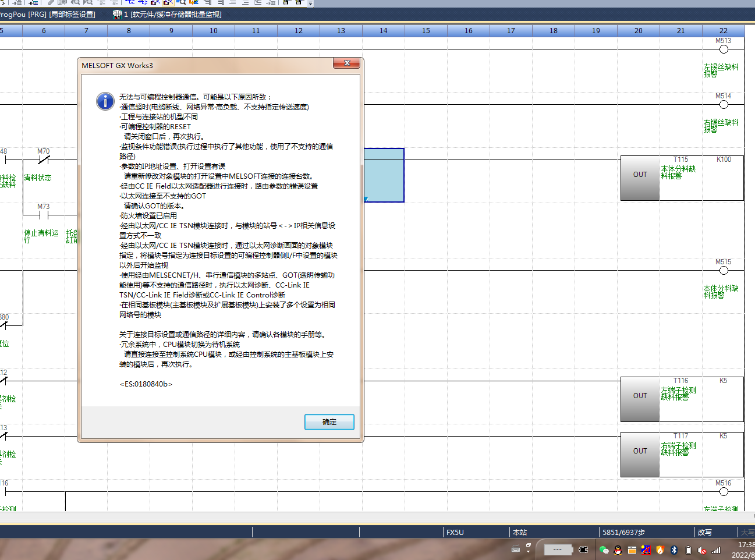Open the WeChat tray icon
Screen dimensions: 755x560
click(604, 550)
